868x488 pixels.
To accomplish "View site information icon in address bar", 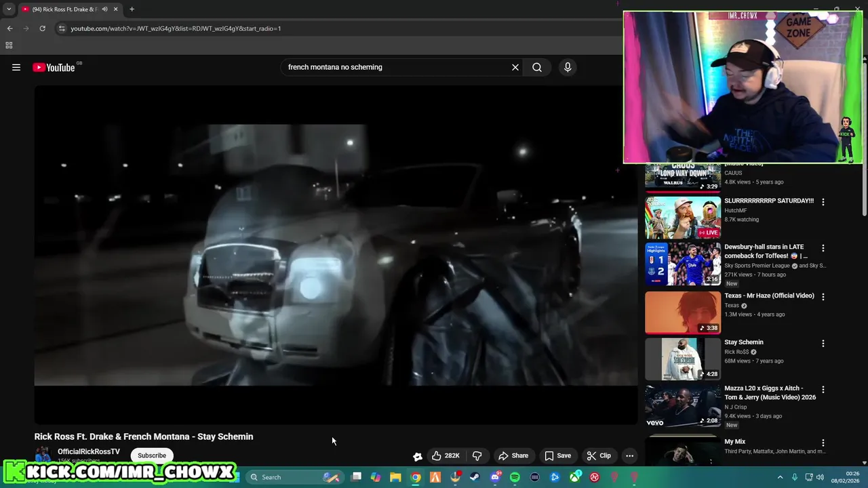I will 61,28.
